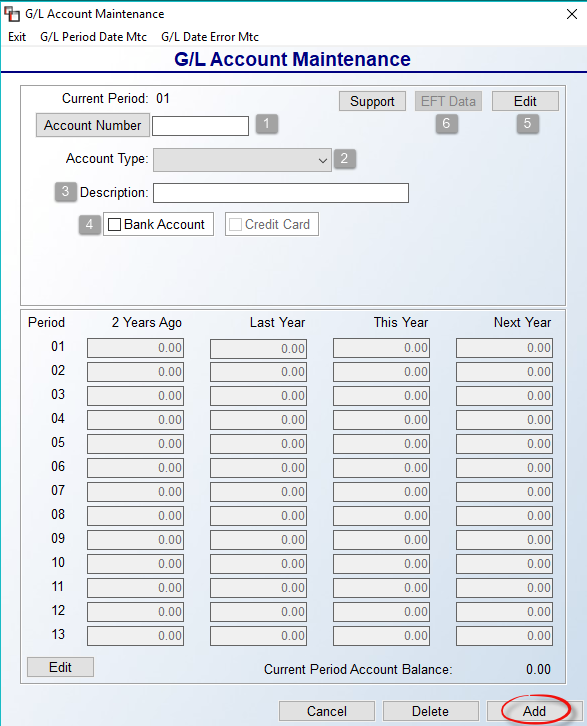Click the Account Number input box

200,126
